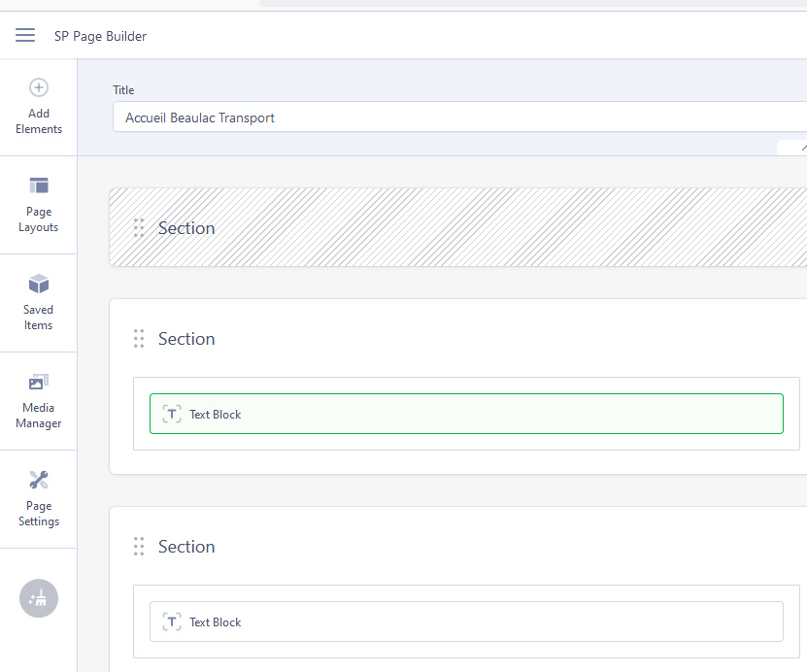Click the Section label above the highlighted Text Block
Viewport: 807px width, 672px height.
pos(186,339)
